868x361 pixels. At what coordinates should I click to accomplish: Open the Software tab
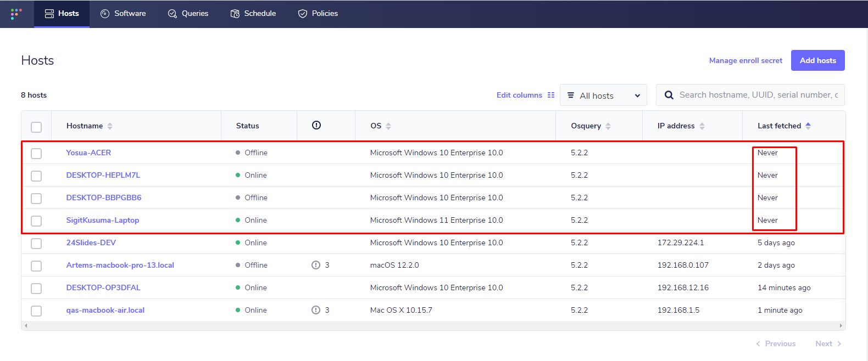[x=123, y=14]
